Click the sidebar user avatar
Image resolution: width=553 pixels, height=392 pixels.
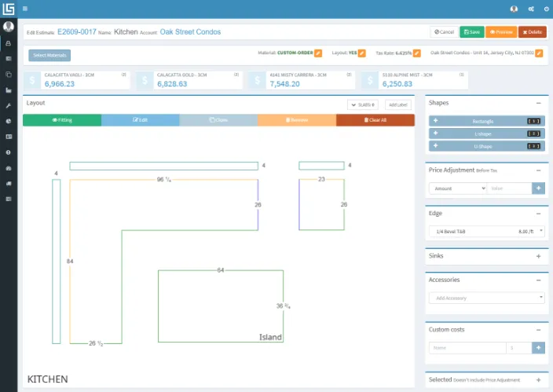[9, 27]
